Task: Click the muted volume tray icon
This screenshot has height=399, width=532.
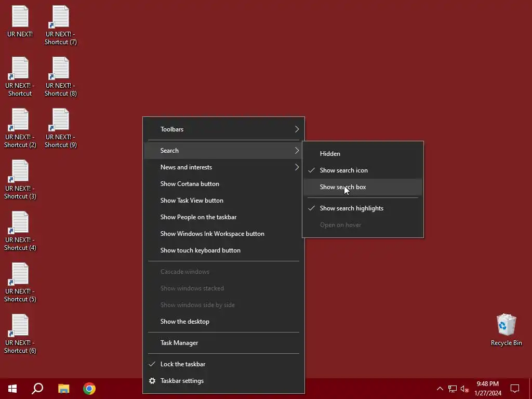Action: point(464,389)
